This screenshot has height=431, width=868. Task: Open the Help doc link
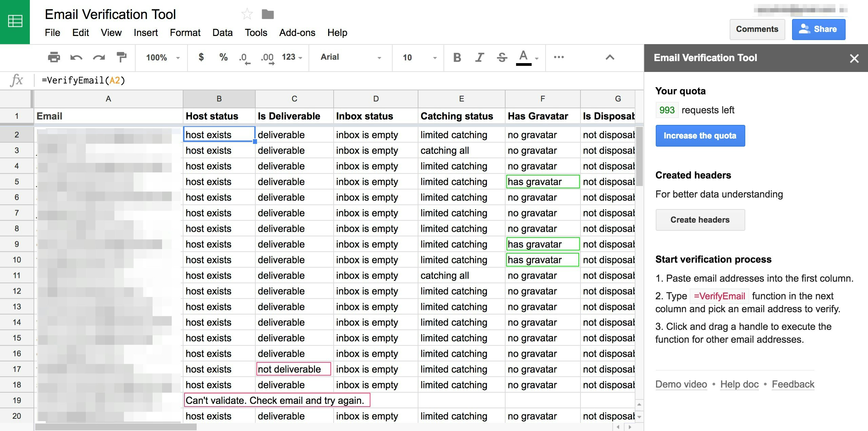pos(739,384)
